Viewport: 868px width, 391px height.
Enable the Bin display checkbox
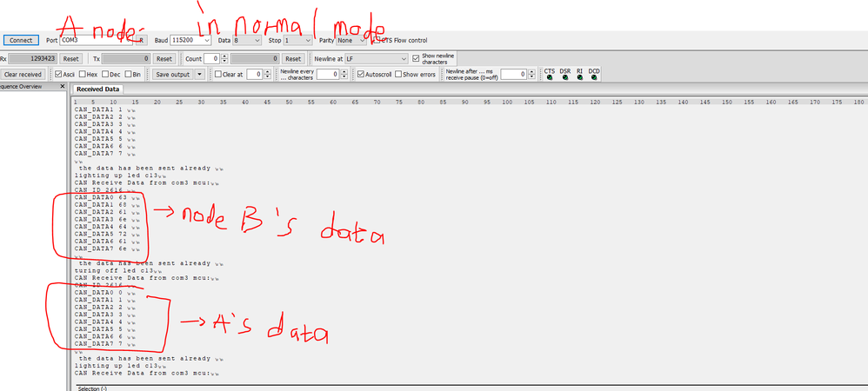[x=129, y=74]
